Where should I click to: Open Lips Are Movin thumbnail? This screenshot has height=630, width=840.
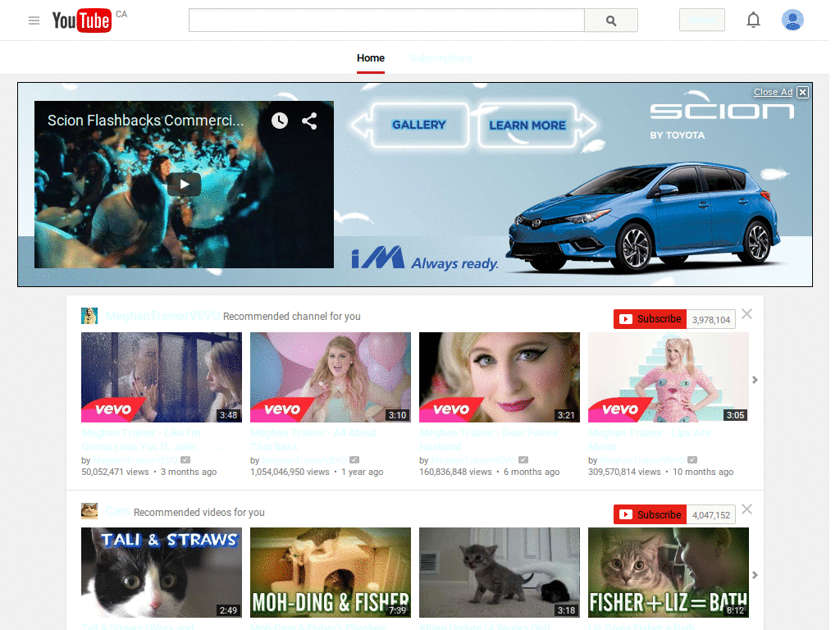(669, 377)
